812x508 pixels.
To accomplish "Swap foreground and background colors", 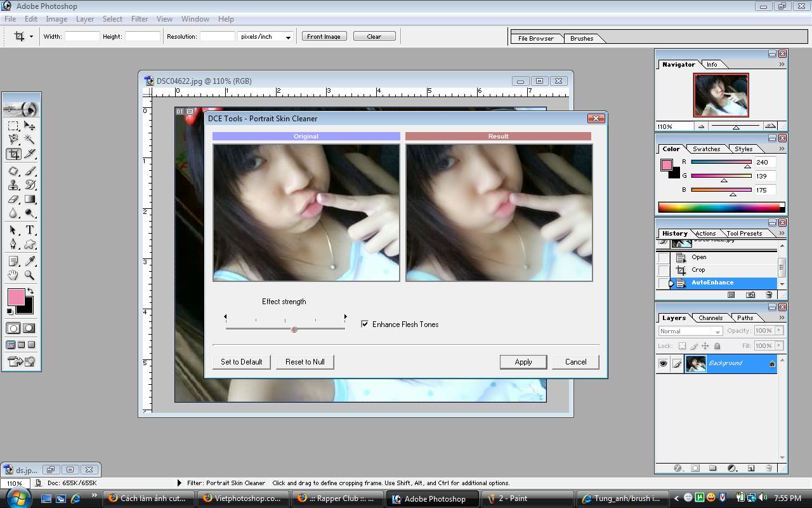I will pyautogui.click(x=30, y=291).
